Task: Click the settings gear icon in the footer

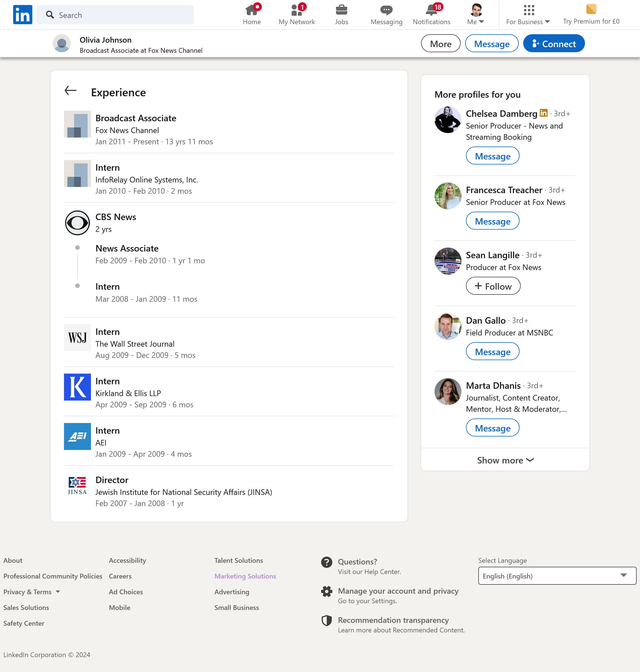Action: point(326,591)
